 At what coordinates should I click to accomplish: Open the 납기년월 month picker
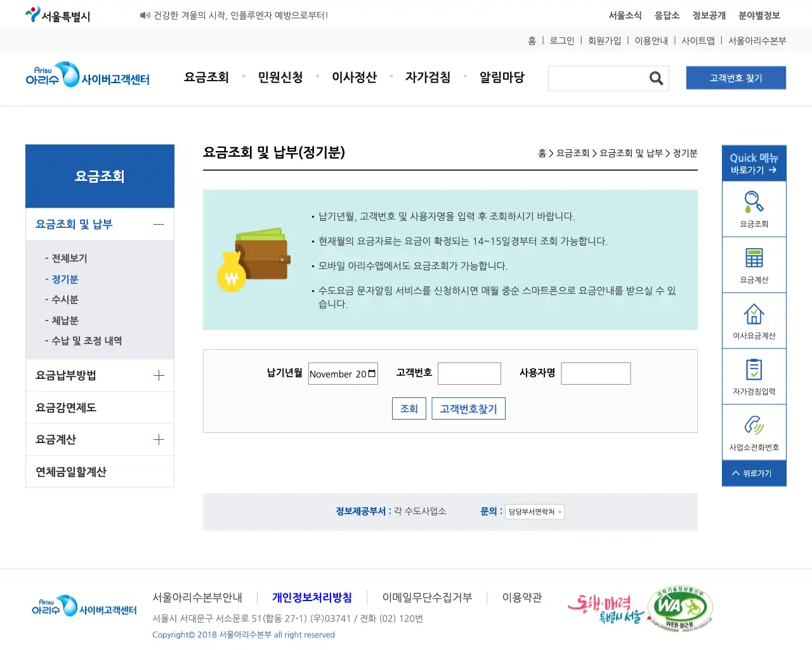373,373
